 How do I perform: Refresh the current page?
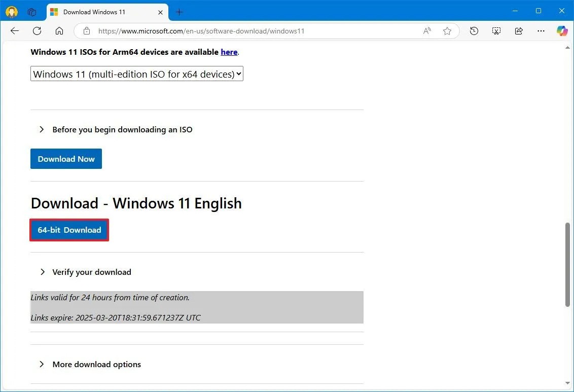37,31
